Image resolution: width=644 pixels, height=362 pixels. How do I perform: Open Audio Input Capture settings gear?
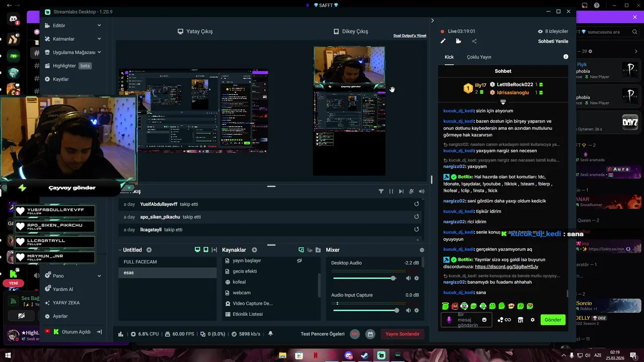point(416,310)
